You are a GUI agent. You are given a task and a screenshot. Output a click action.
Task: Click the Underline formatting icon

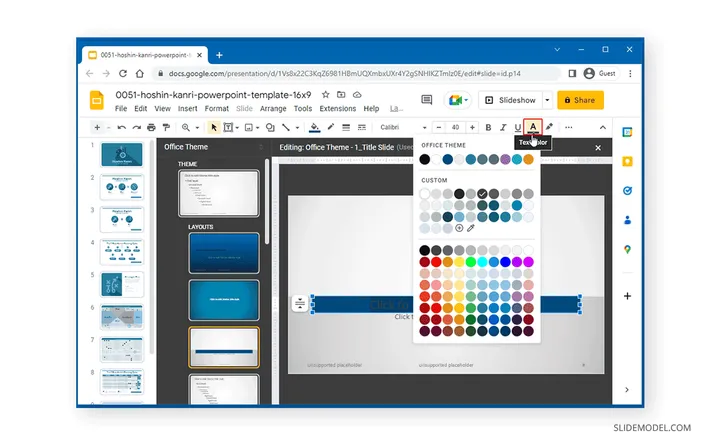(x=517, y=127)
